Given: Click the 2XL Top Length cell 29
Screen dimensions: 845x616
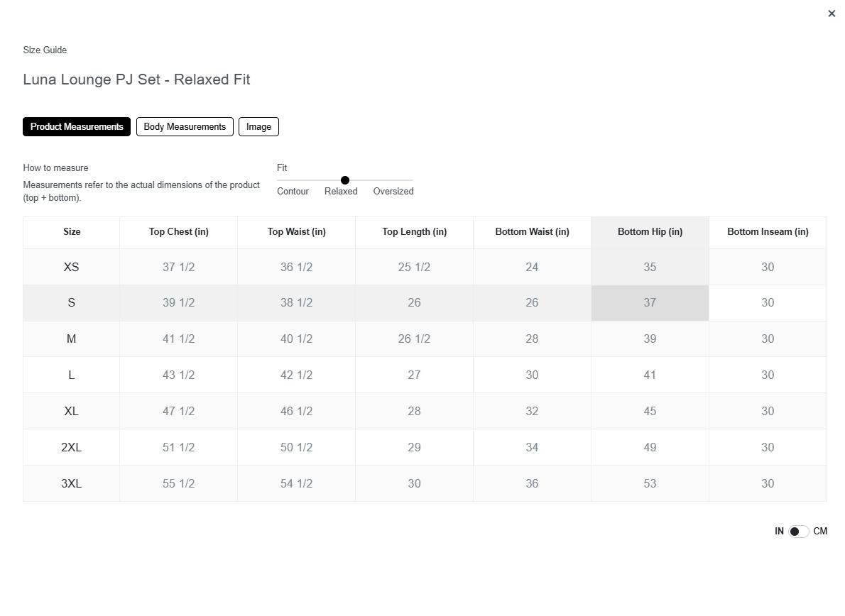Looking at the screenshot, I should tap(414, 448).
